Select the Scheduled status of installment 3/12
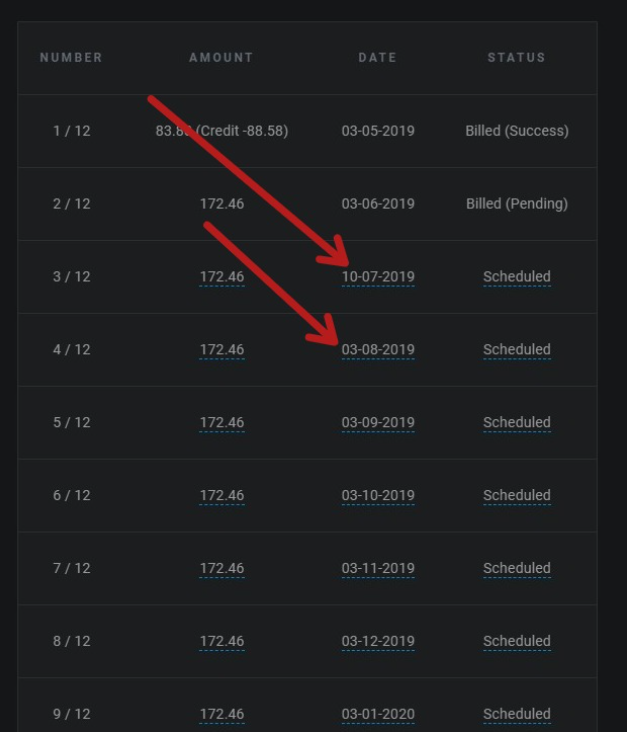The height and width of the screenshot is (732, 627). click(517, 277)
